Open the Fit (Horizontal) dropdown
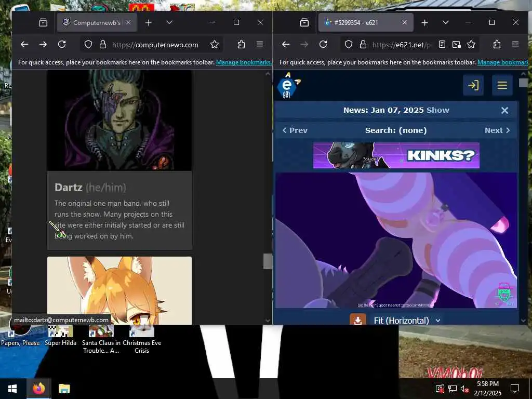 407,320
